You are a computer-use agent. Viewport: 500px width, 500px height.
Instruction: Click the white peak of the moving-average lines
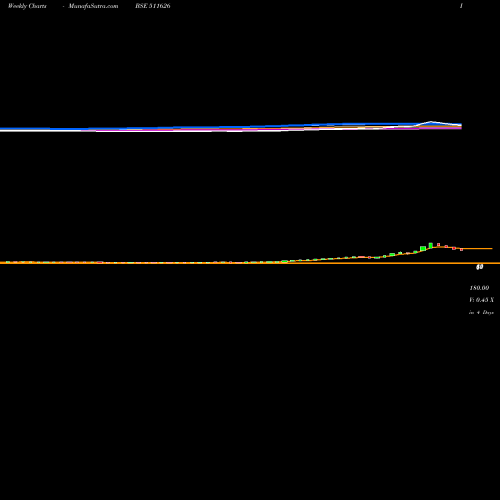(x=431, y=122)
